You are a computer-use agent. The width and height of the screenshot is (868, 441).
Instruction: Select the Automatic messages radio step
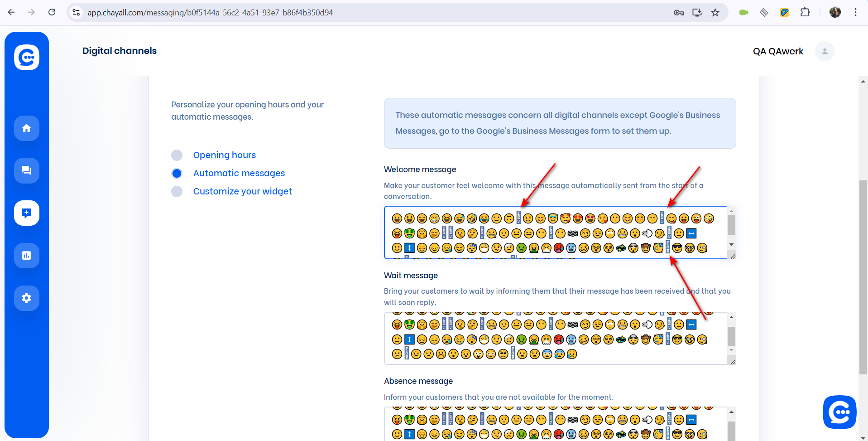177,173
